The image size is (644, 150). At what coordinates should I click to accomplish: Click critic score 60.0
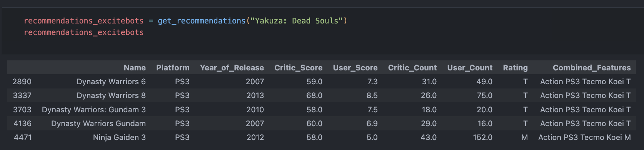click(x=314, y=123)
